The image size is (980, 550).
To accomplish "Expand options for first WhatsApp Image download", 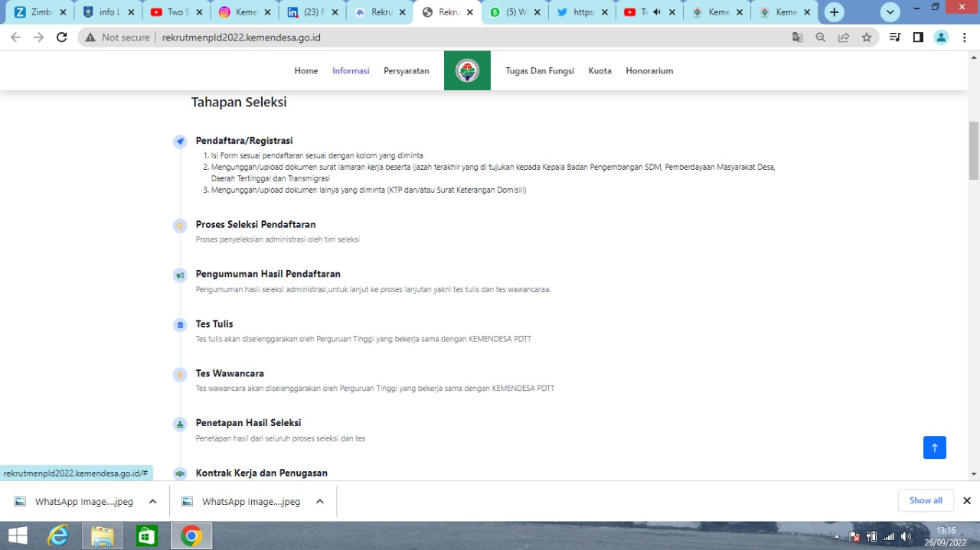I will (x=152, y=502).
